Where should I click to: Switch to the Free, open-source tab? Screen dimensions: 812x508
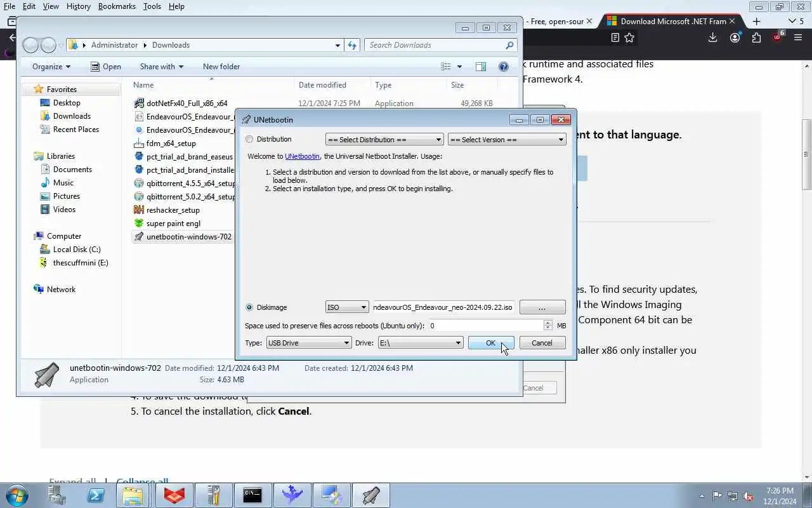pyautogui.click(x=557, y=21)
